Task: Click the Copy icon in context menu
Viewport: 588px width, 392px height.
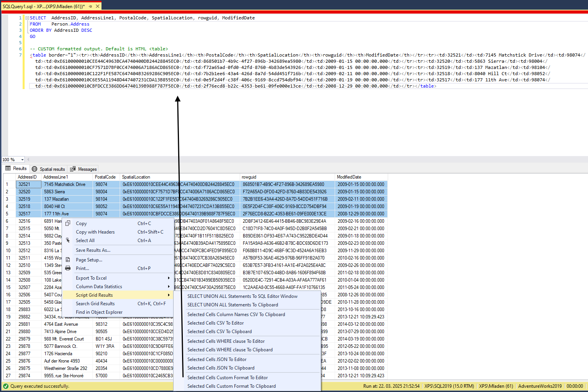Action: [68, 223]
